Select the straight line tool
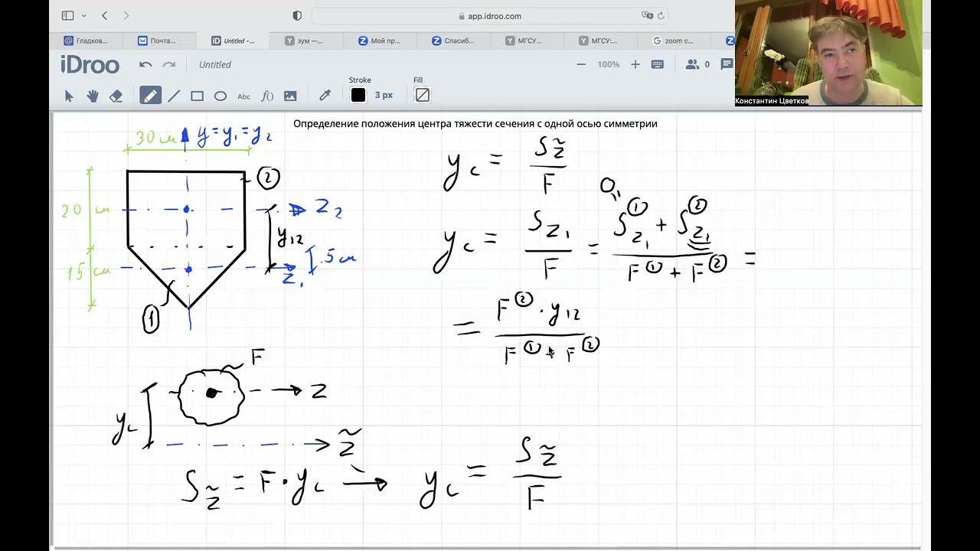The image size is (980, 551). pyautogui.click(x=174, y=96)
